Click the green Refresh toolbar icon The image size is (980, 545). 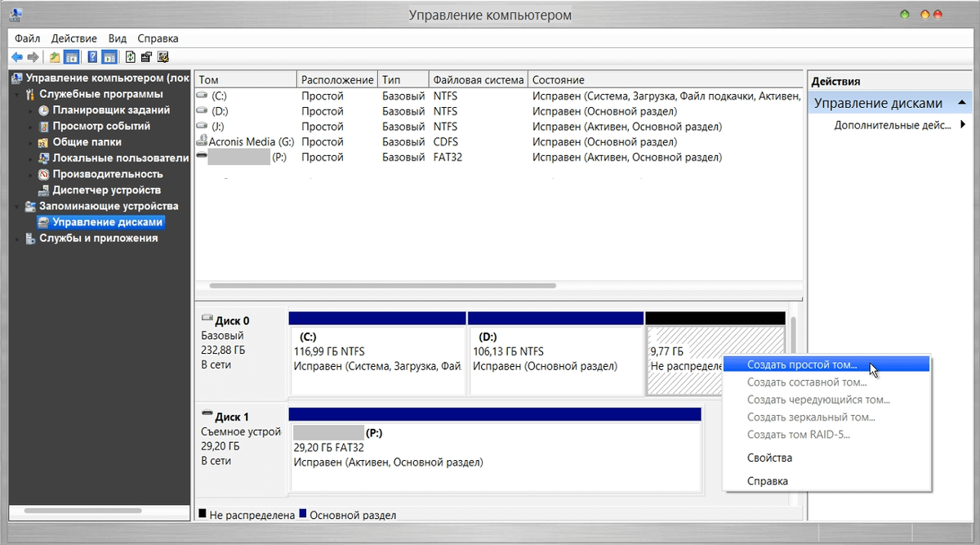coord(130,57)
